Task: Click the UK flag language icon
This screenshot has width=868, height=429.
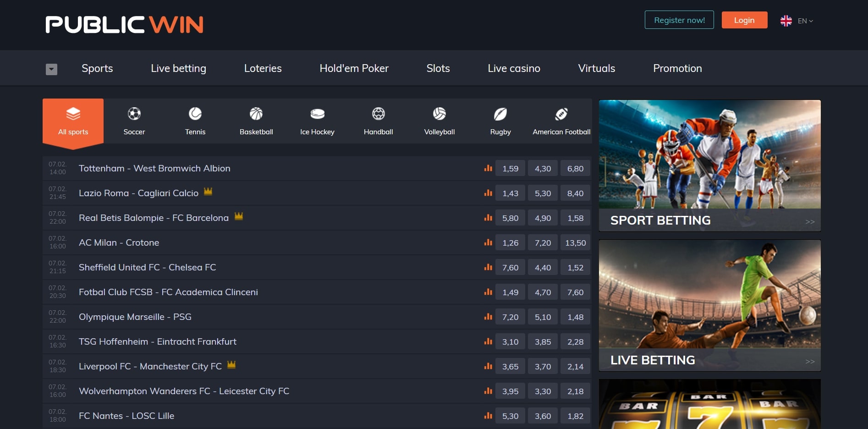Action: click(x=786, y=21)
